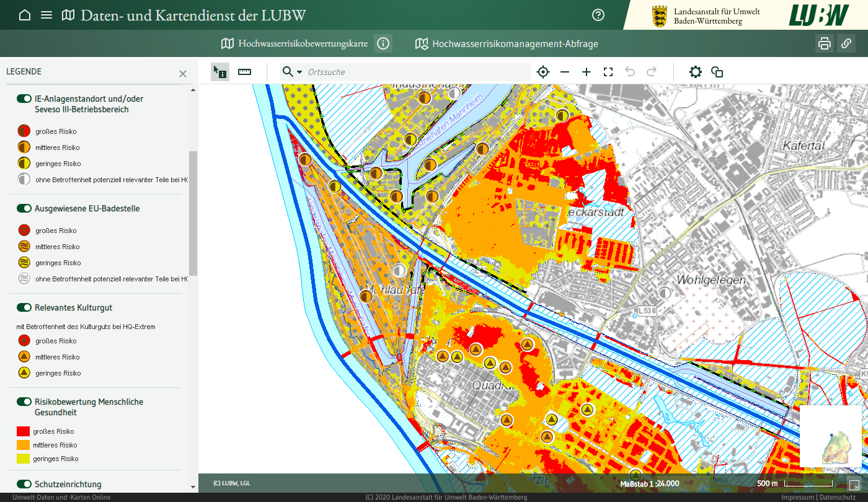Center map on my location
This screenshot has width=868, height=502.
(543, 72)
